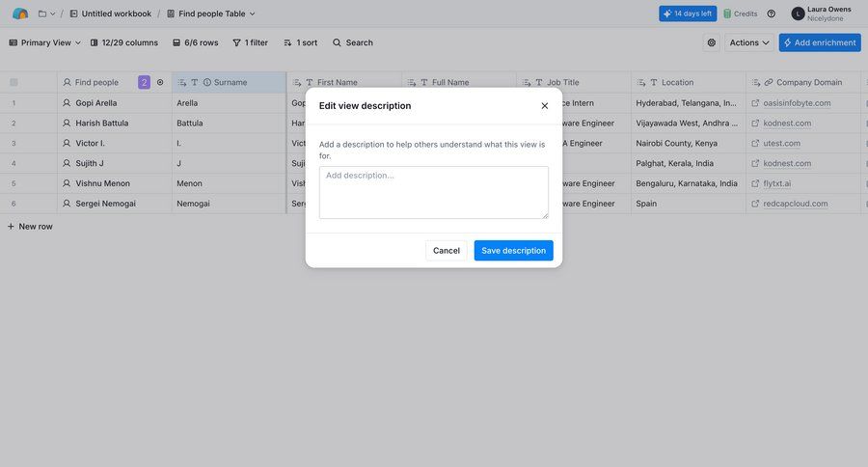868x467 pixels.
Task: Click the run icon beside the 2 badge
Action: point(160,83)
